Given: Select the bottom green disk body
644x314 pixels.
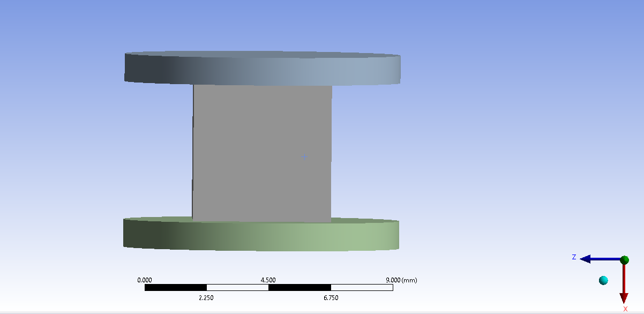Looking at the screenshot, I should click(x=261, y=235).
